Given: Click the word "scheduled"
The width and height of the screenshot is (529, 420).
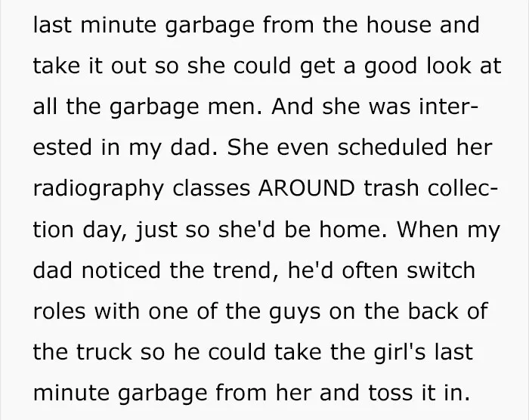Looking at the screenshot, I should click(x=392, y=147).
